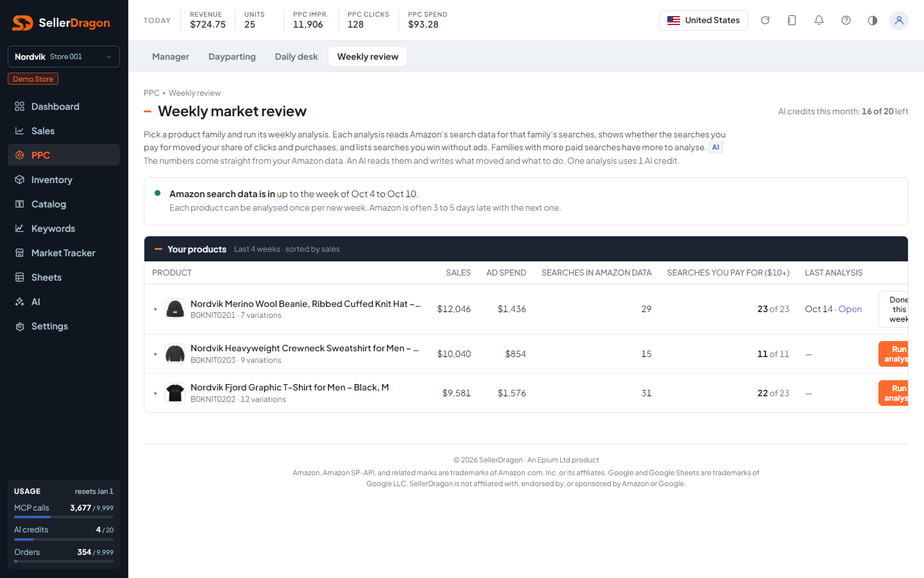
Task: Expand the Merino Wool Beanie row
Action: point(155,310)
